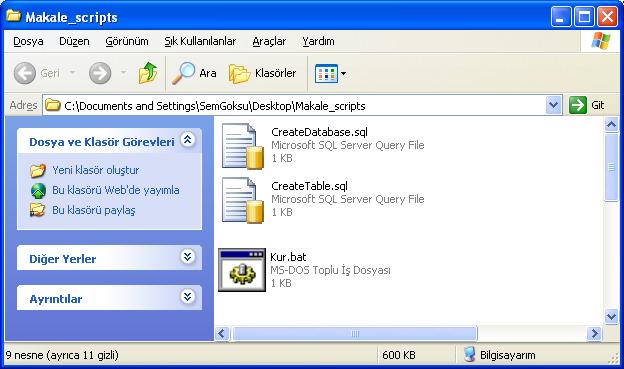Screen dimensions: 624x369
Task: Go up one folder level
Action: [x=148, y=73]
